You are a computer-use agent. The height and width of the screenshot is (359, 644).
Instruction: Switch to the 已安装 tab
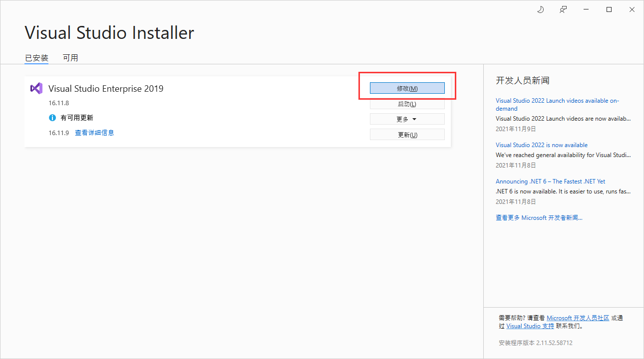(x=36, y=58)
